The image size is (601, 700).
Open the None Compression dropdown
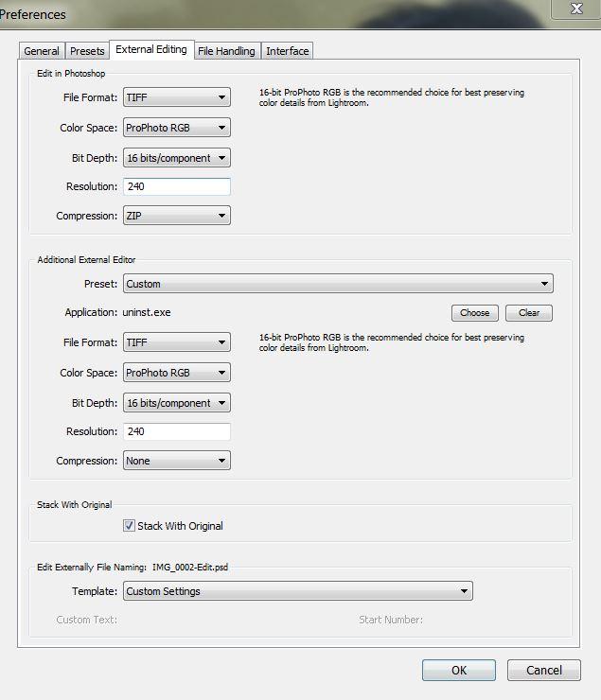[177, 461]
